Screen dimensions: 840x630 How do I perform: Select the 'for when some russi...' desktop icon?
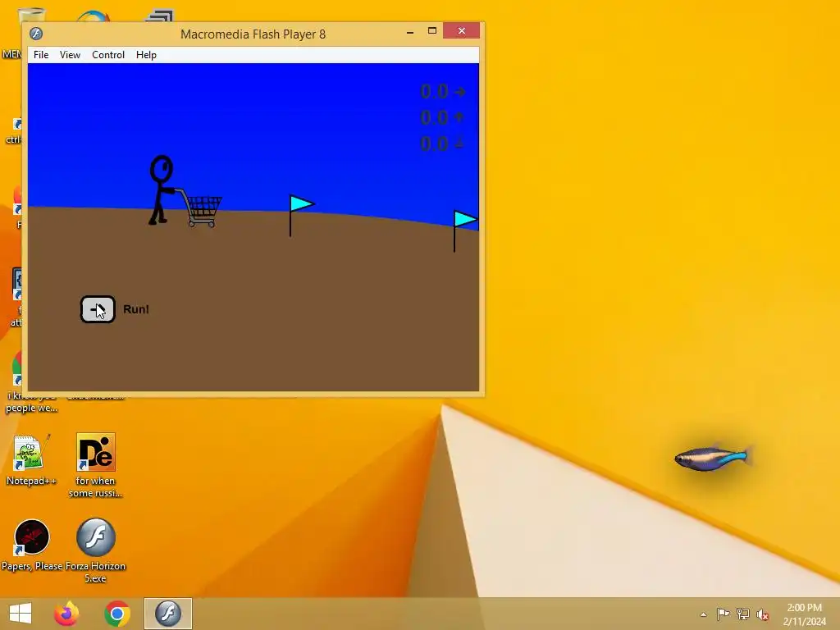[95, 465]
